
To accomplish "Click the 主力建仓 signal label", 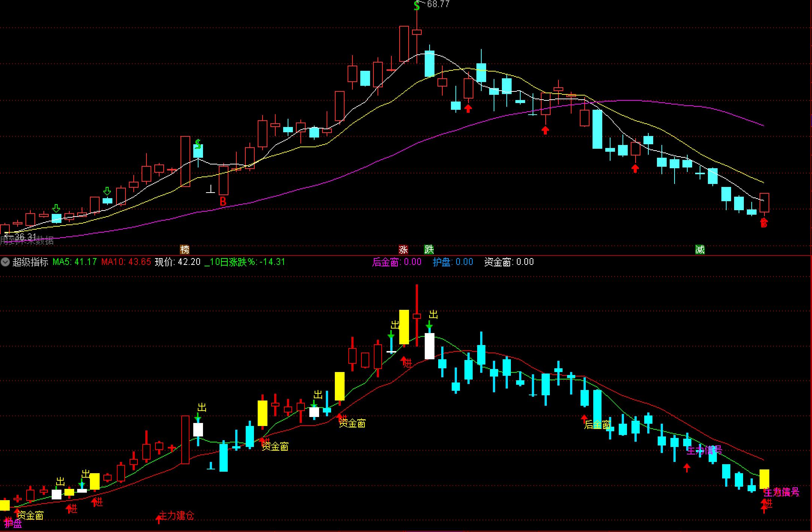I will click(177, 516).
